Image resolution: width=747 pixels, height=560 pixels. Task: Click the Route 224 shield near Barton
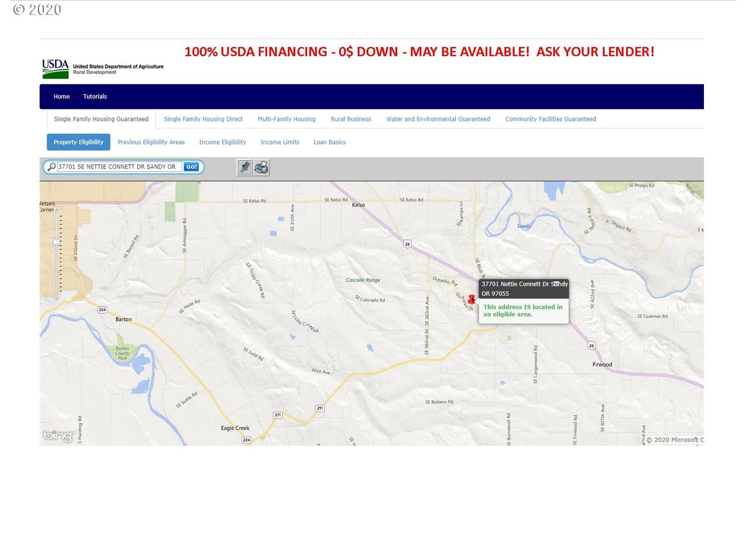pyautogui.click(x=102, y=310)
